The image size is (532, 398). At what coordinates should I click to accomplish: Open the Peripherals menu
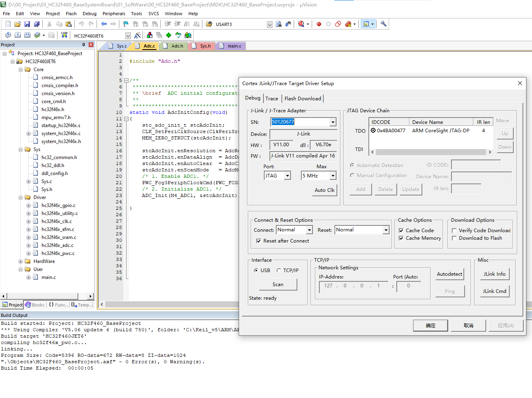pos(114,14)
